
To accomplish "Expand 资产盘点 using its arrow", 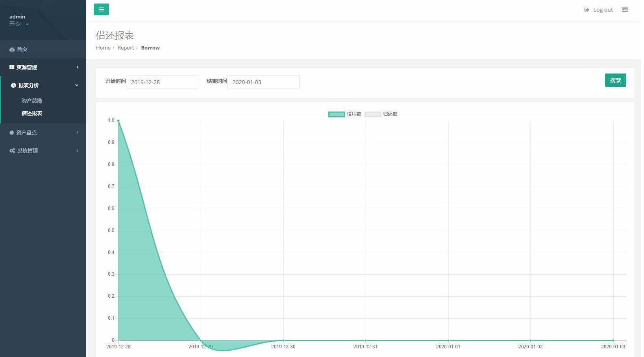I will (x=78, y=132).
